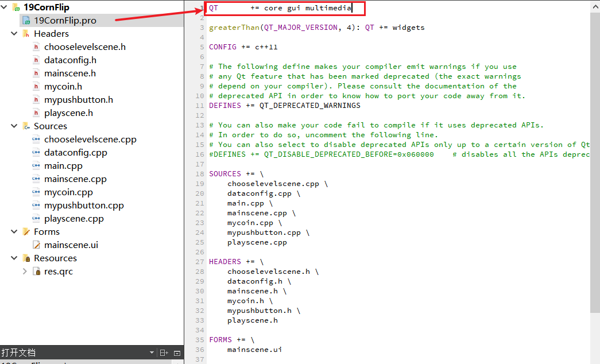Click the 'HEADERS += \' line in editor

coord(236,262)
